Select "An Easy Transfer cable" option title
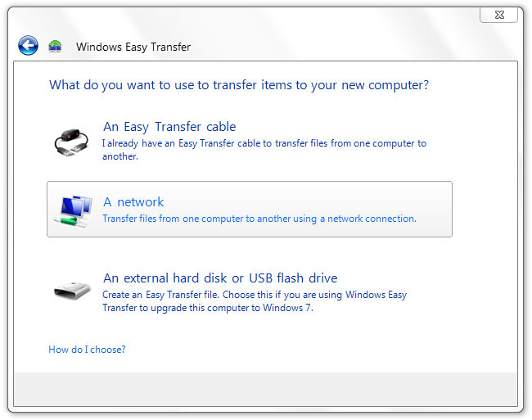This screenshot has height=420, width=532. (x=169, y=127)
